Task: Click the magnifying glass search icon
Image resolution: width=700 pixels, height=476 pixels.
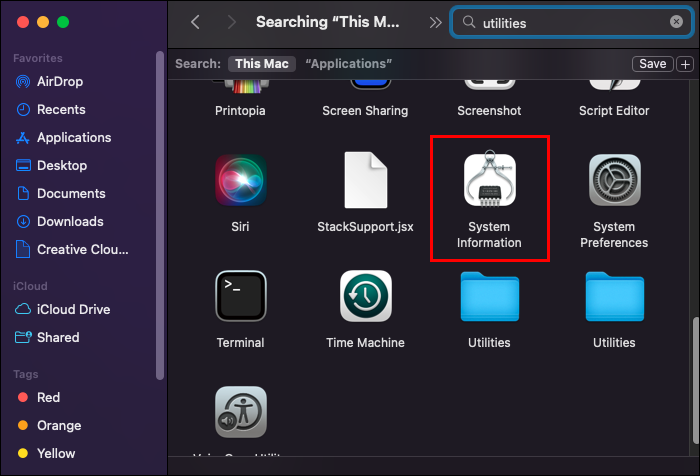Action: pos(469,21)
